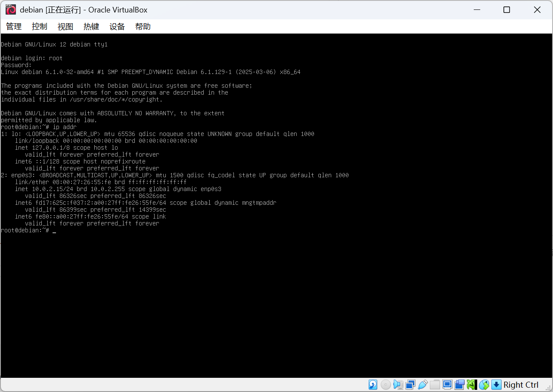The image size is (553, 392).
Task: Open the 管理 menu
Action: [x=14, y=27]
